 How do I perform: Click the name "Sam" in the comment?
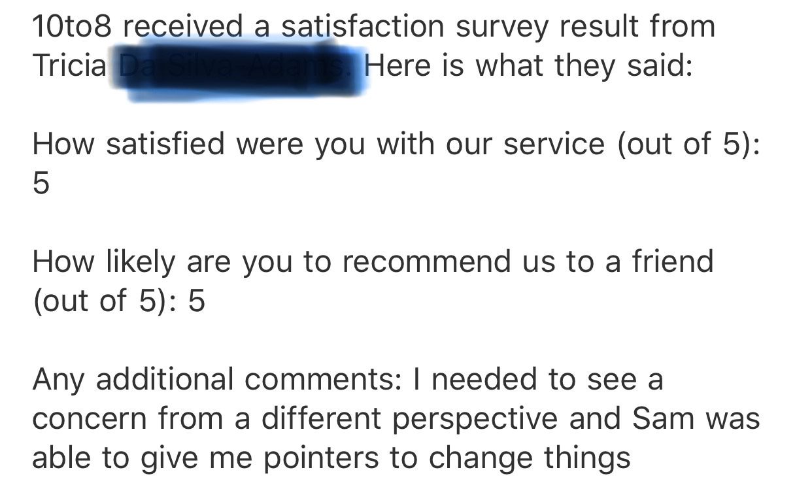pyautogui.click(x=663, y=418)
